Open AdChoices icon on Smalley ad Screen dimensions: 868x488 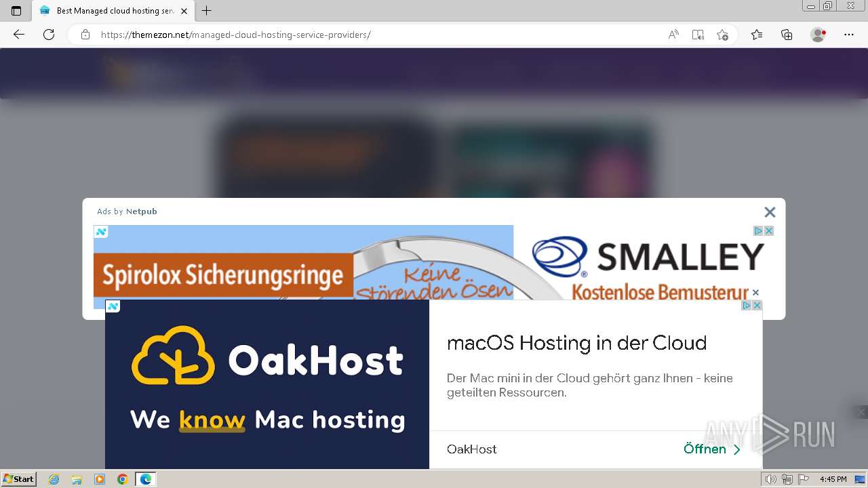point(759,230)
